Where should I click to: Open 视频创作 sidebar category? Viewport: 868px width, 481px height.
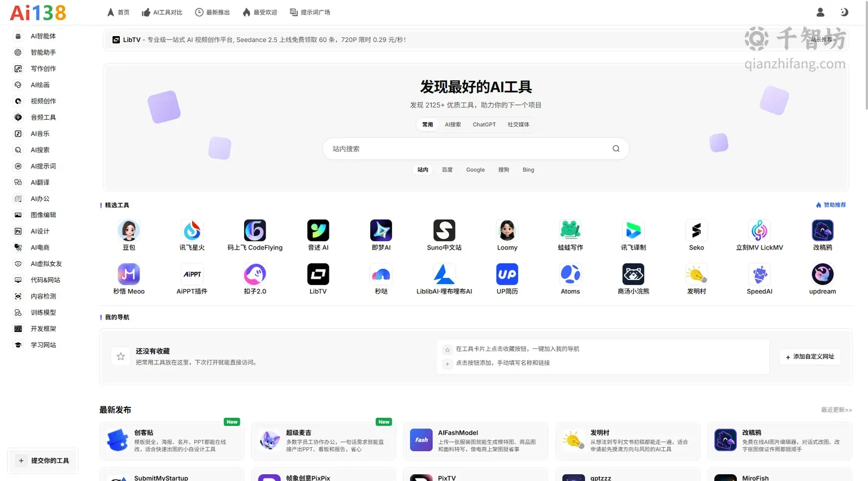coord(44,101)
